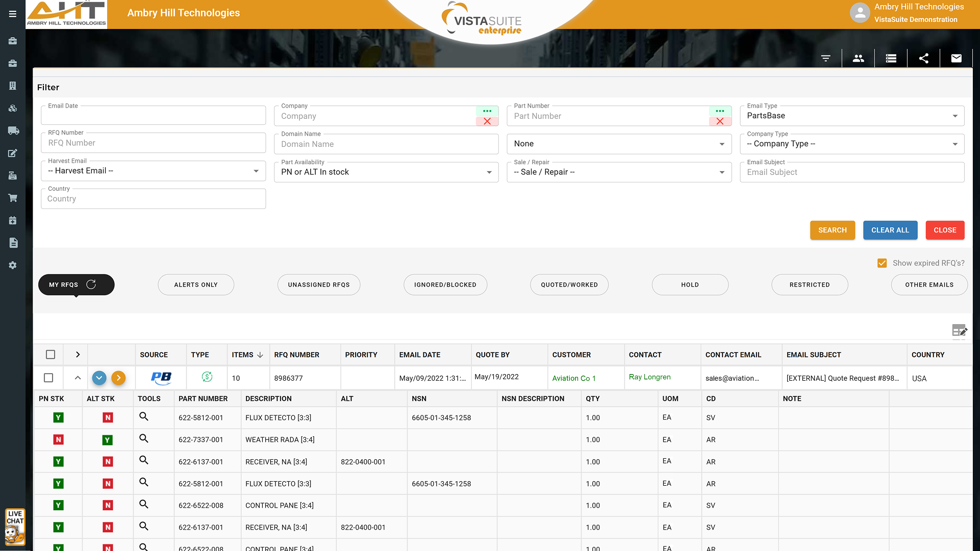Collapse the RFQ 8986377 row details
The image size is (980, 551).
pyautogui.click(x=78, y=378)
